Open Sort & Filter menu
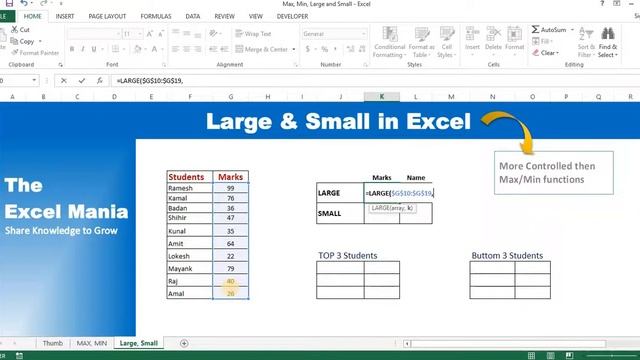Viewport: 640px width, 360px height. pos(586,42)
